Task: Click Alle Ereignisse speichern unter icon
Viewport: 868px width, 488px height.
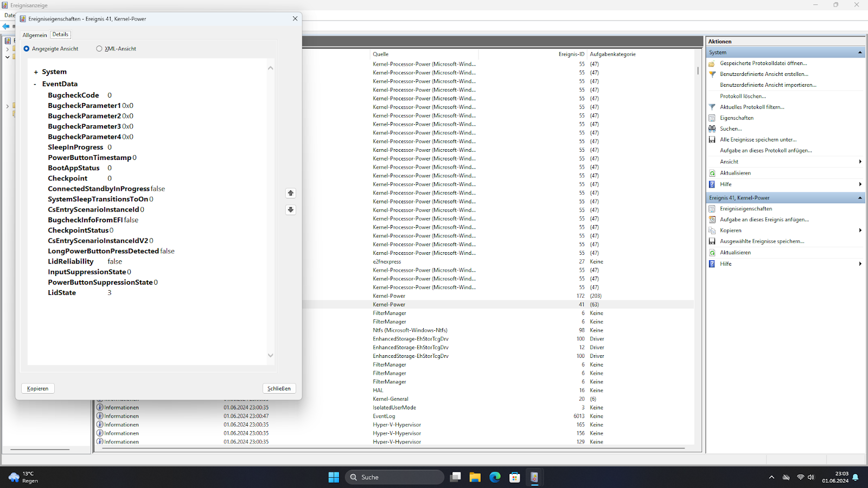Action: coord(712,140)
